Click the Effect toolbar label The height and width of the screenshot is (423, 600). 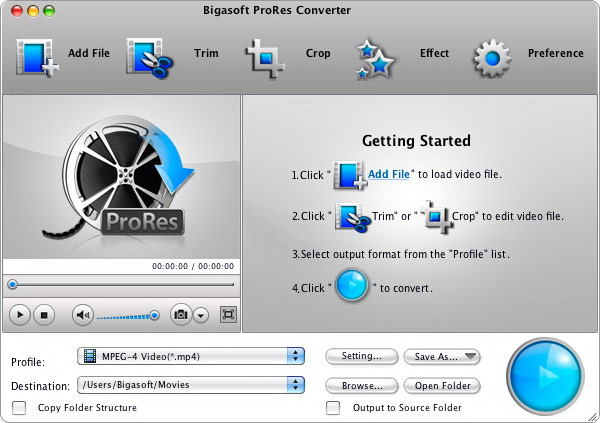click(434, 53)
